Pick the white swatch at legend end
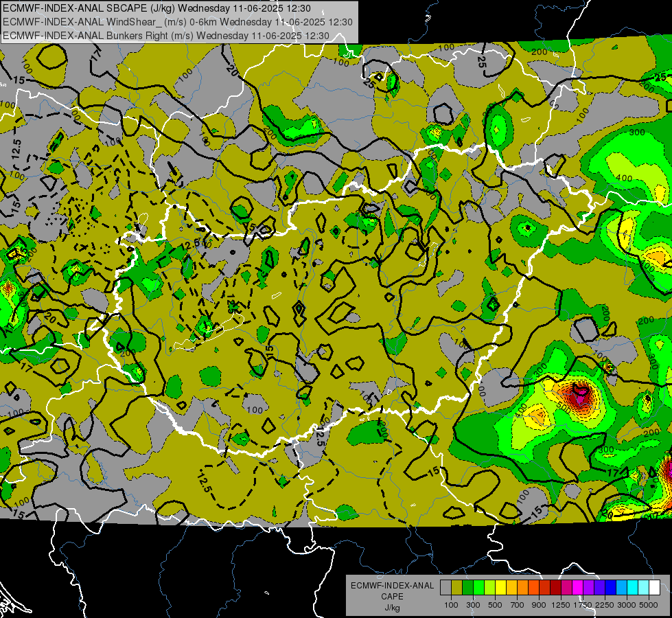 pyautogui.click(x=654, y=588)
